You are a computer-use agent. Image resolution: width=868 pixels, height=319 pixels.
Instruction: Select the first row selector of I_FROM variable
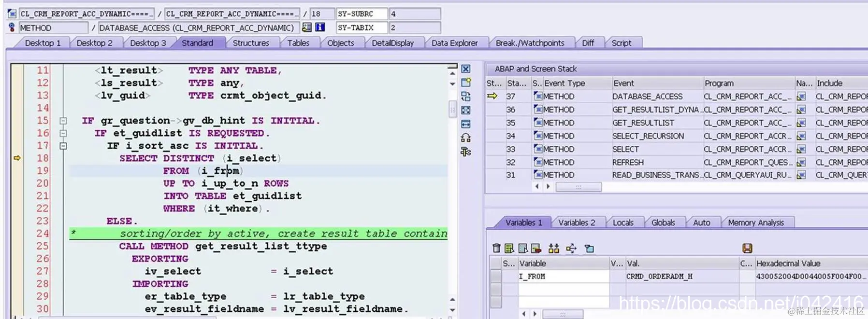[x=495, y=277]
